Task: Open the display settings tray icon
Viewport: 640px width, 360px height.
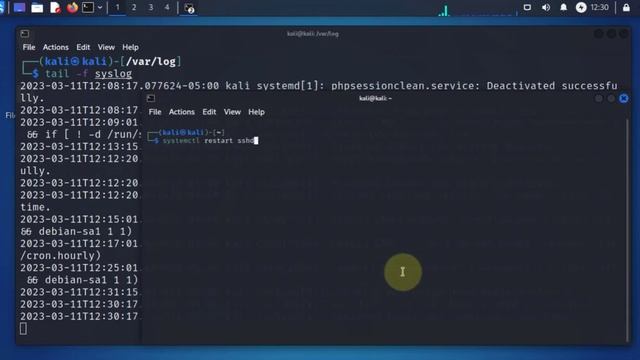Action: point(527,7)
